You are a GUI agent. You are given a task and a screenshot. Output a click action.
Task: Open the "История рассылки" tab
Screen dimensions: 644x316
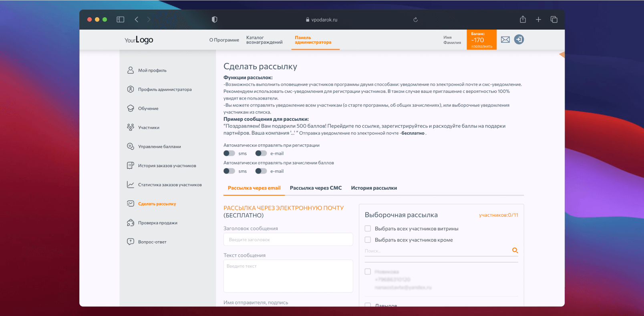click(374, 188)
